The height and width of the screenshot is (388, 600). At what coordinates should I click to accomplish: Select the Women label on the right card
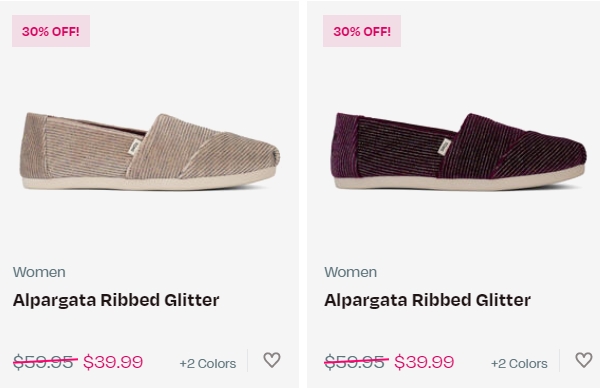tap(351, 272)
